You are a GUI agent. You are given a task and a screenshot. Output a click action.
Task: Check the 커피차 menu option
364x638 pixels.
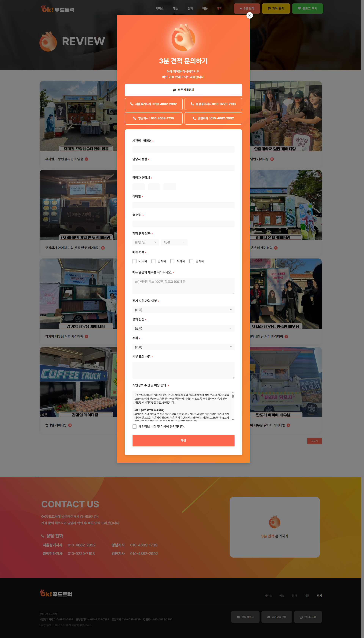coord(134,261)
